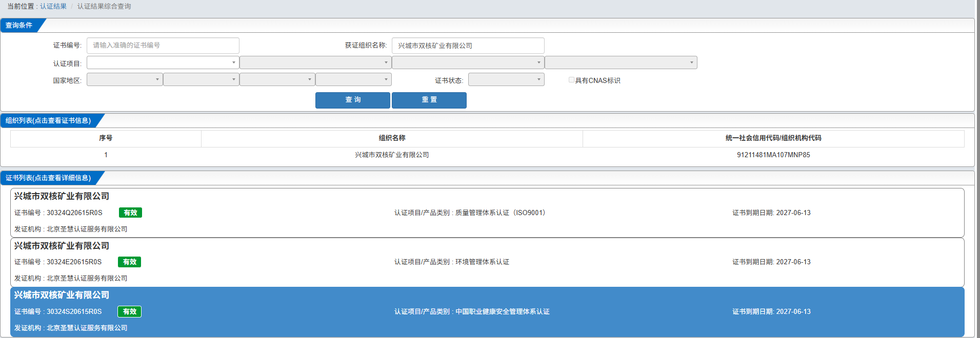Click the 认证结果 breadcrumb link
The image size is (980, 338).
pyautogui.click(x=53, y=6)
